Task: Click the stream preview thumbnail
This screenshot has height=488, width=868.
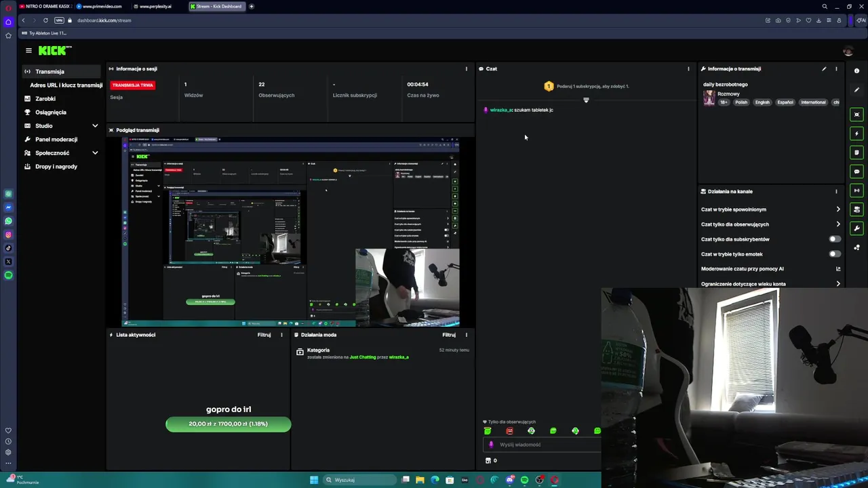Action: 291,232
